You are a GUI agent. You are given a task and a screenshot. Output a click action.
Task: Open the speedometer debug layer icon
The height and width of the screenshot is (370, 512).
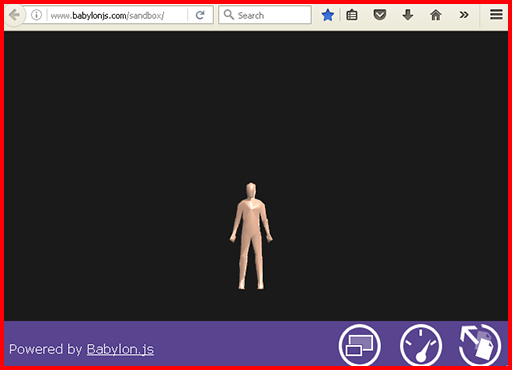(421, 345)
